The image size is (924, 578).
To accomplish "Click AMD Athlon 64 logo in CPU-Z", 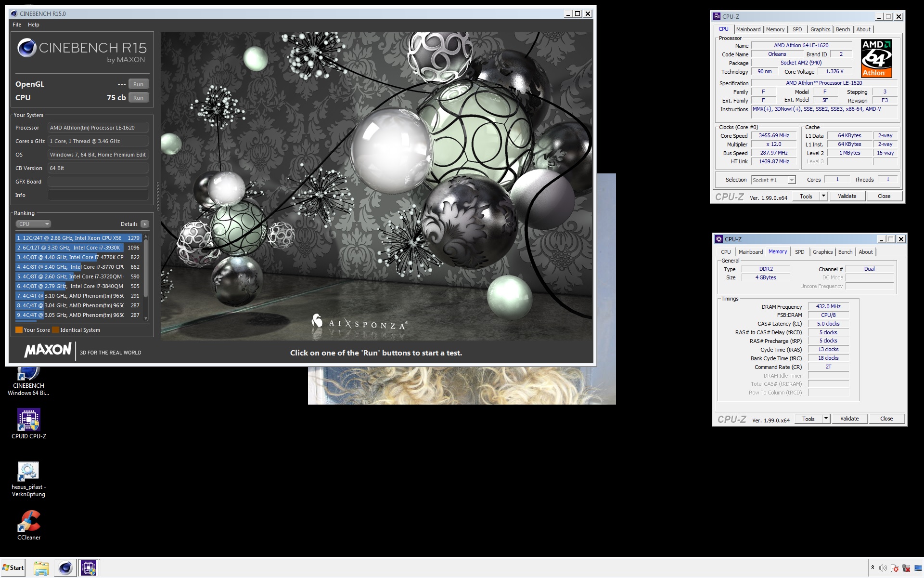I will tap(876, 58).
